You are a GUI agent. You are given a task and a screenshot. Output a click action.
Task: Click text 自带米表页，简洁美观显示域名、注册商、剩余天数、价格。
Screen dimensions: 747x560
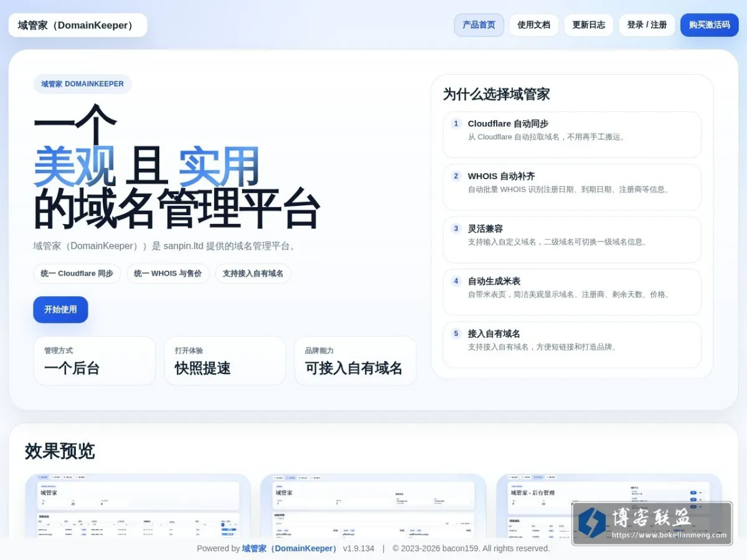(571, 294)
